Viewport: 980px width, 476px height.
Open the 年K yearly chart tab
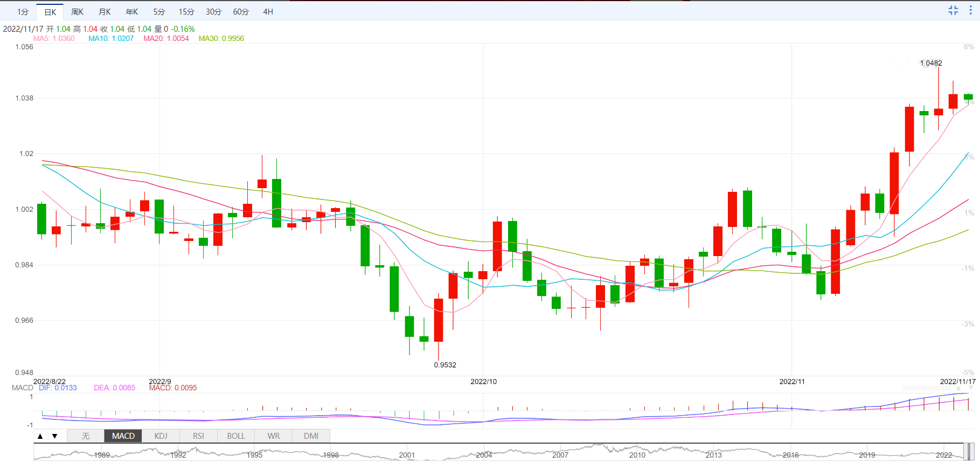coord(131,12)
